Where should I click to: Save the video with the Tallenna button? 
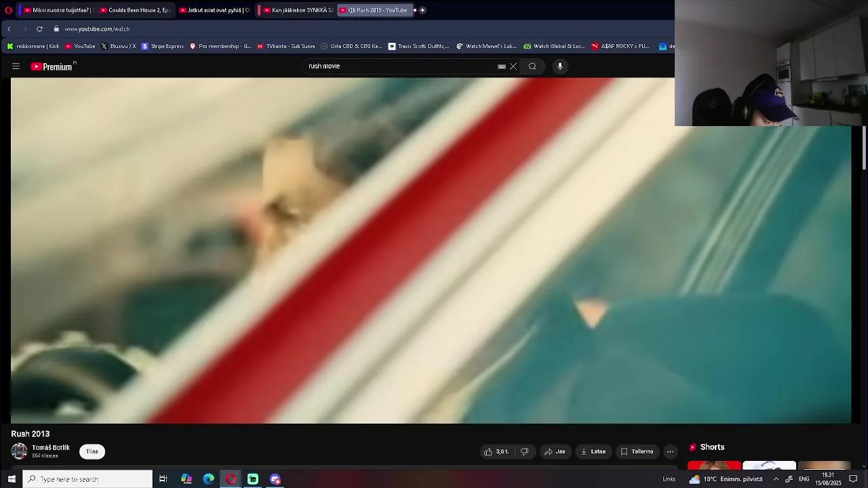(x=637, y=451)
